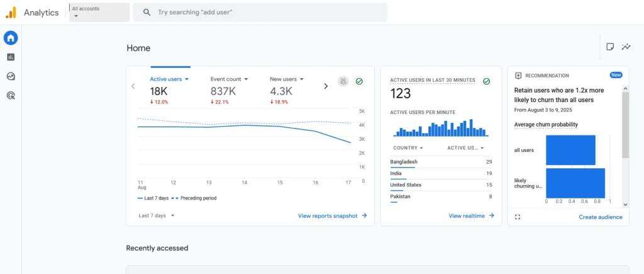Click the anomaly detection icon on chart card
644x274 pixels.
pos(343,81)
